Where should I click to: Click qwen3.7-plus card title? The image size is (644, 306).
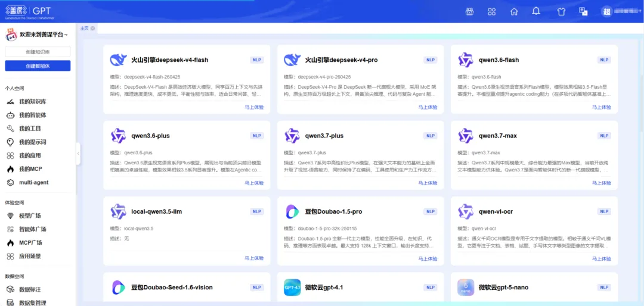[x=324, y=136]
